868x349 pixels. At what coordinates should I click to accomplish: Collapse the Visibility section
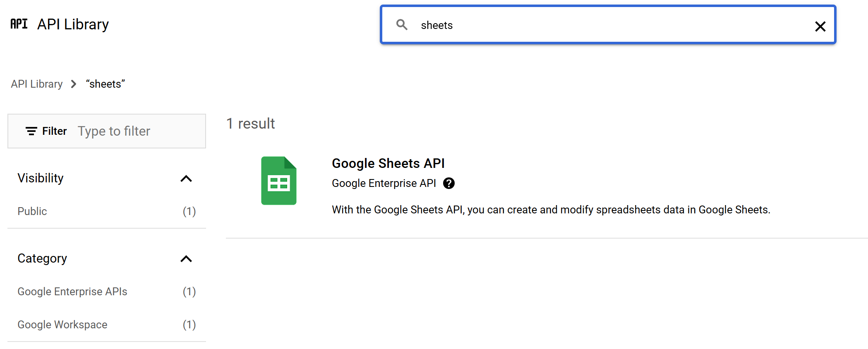point(186,179)
